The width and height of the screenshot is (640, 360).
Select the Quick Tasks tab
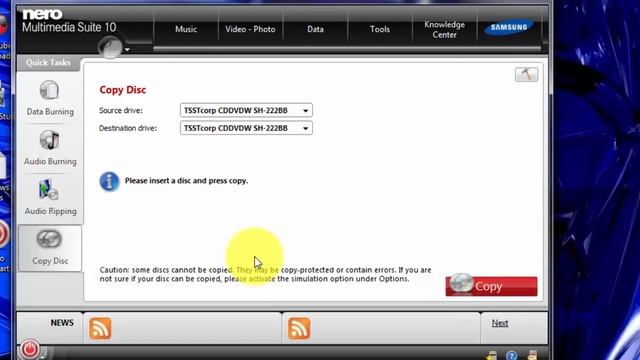pos(48,63)
